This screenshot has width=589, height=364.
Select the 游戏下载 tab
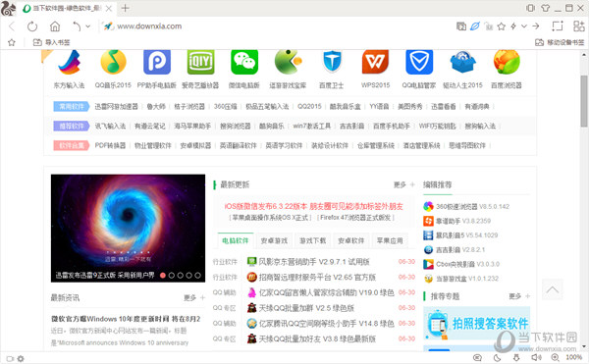[313, 240]
